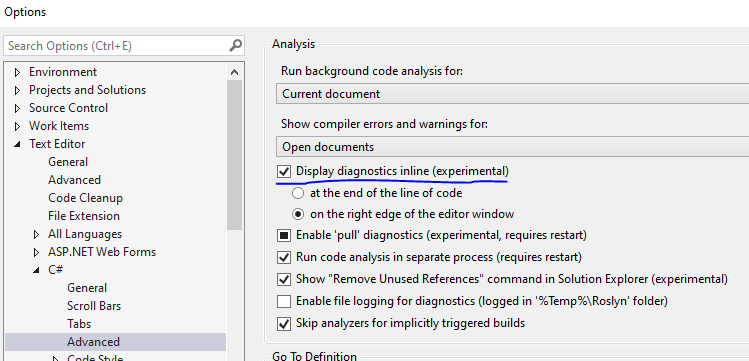Select Source Control tree item
Image resolution: width=749 pixels, height=361 pixels.
click(68, 108)
